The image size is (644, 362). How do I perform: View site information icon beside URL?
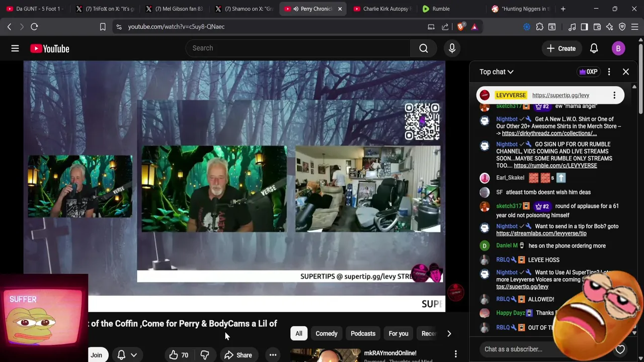[x=119, y=27]
